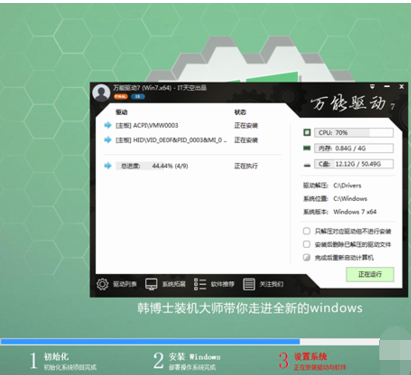The image size is (411, 375).
Task: Click the 总进度 44.44% (4/9) progress bar
Action: click(152, 166)
